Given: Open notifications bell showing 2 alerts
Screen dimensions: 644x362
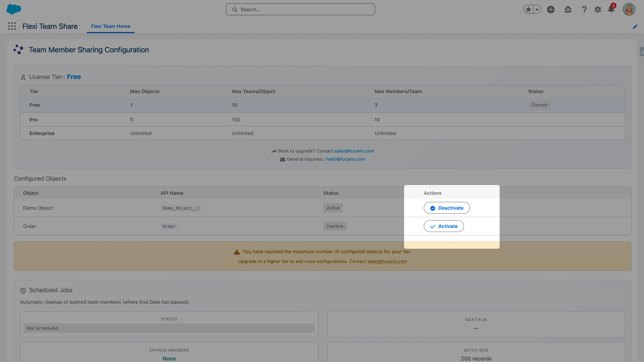Looking at the screenshot, I should point(611,9).
